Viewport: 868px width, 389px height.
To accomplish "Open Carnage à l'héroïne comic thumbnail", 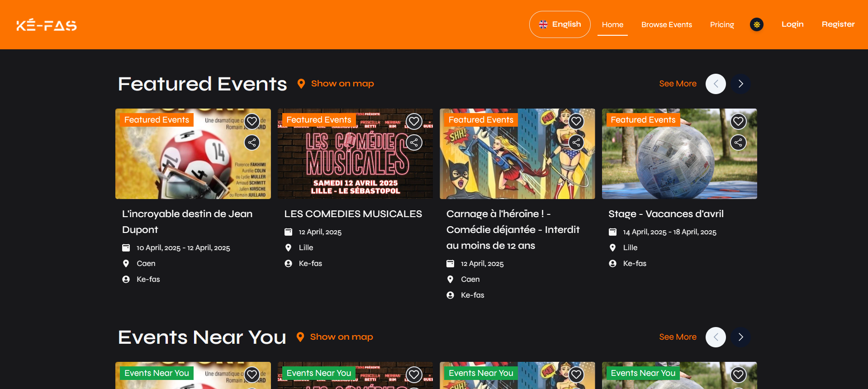I will point(517,154).
